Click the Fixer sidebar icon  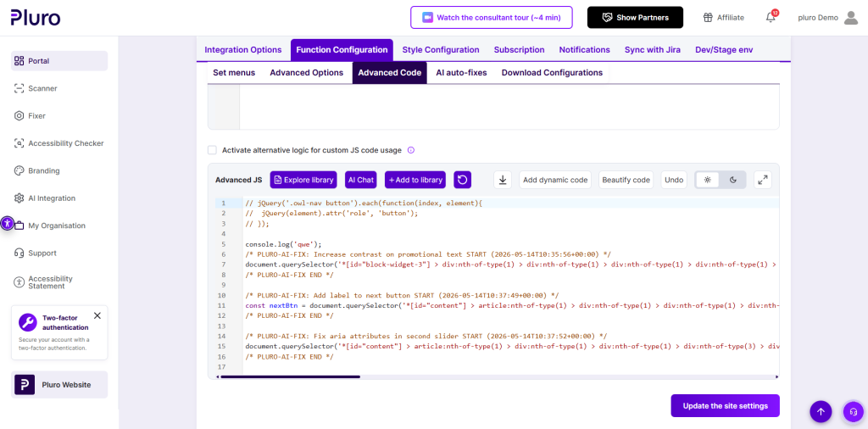19,115
